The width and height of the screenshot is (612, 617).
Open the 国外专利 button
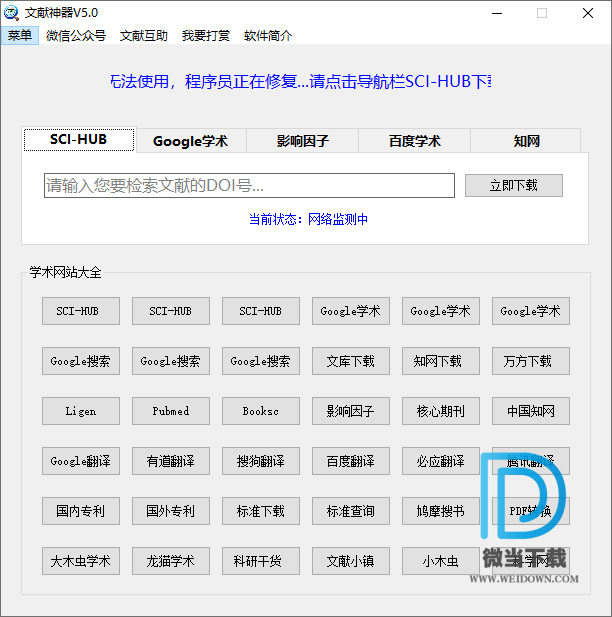tap(171, 511)
